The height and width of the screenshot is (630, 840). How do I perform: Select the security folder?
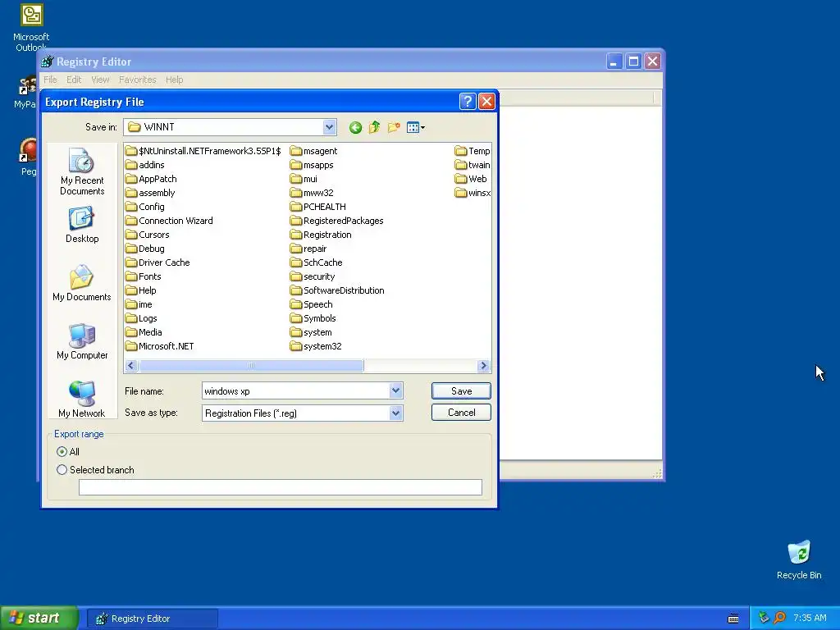click(313, 276)
